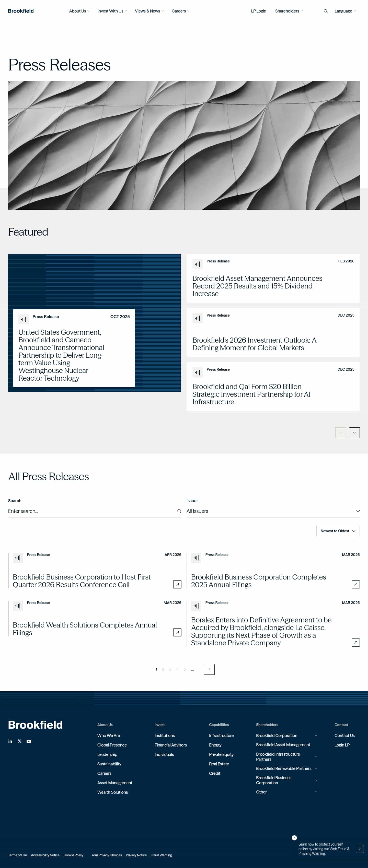Open arrow icon for First Quarter 2026 Conference Call
368x868 pixels.
[177, 584]
